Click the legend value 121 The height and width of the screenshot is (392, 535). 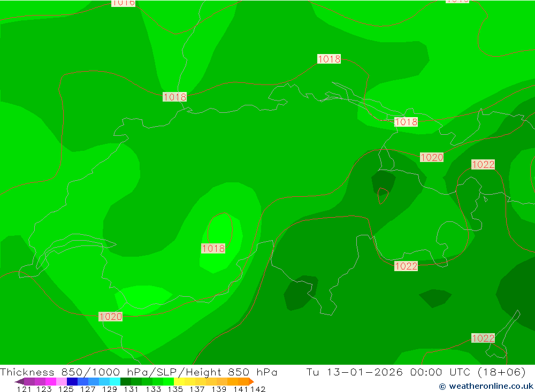pos(24,389)
